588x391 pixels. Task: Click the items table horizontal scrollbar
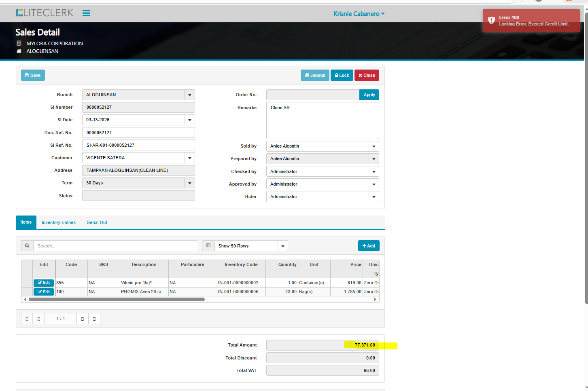(x=117, y=300)
